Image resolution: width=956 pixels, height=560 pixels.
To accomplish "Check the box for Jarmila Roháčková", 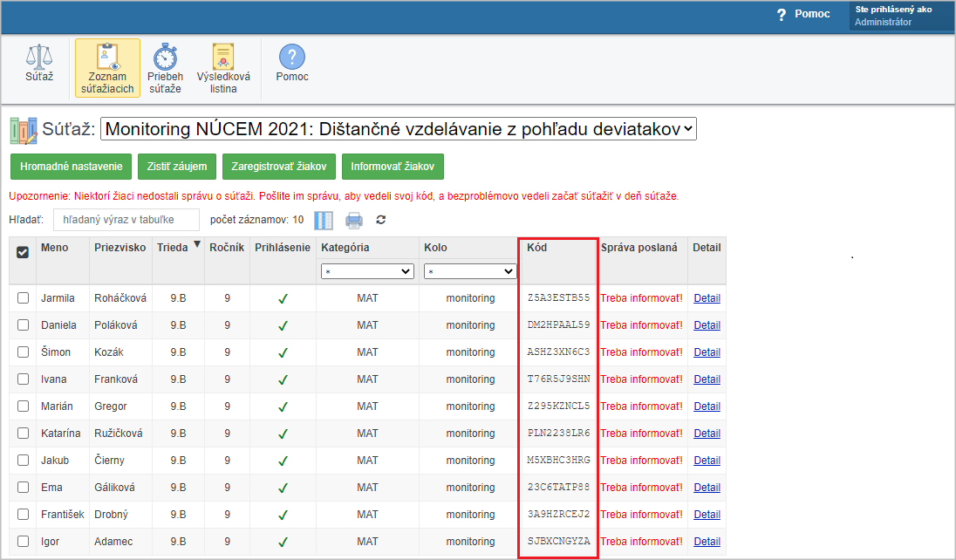I will click(x=24, y=298).
